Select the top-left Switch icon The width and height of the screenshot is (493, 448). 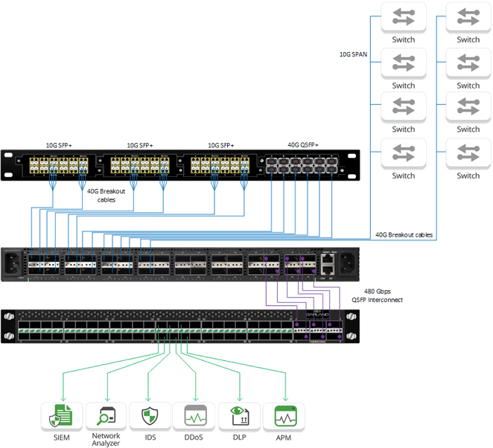(404, 16)
